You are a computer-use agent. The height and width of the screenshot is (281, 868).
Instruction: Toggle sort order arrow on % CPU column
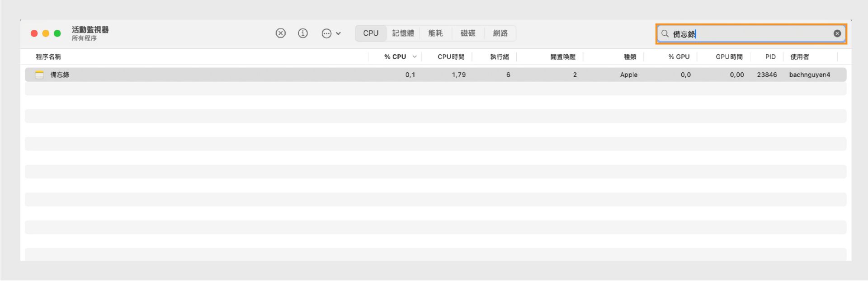coord(415,57)
